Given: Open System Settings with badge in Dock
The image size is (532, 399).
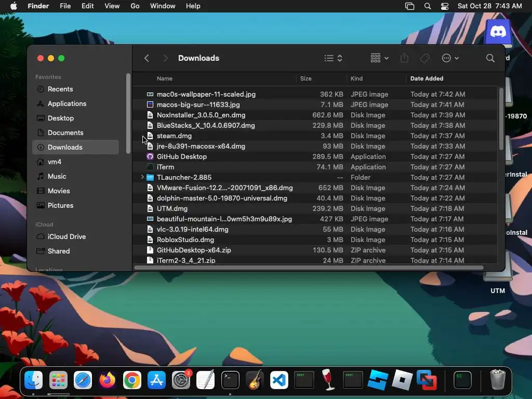Looking at the screenshot, I should pos(181,380).
